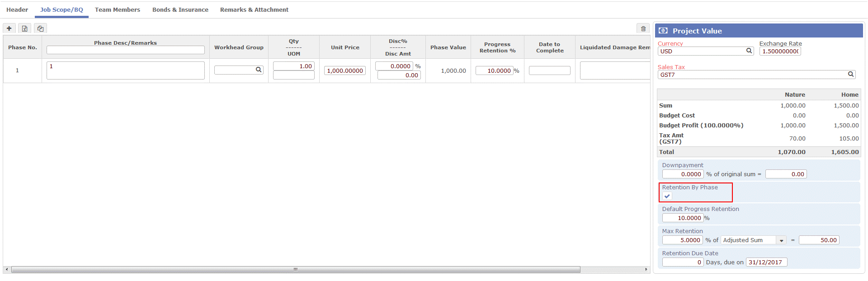Click the Excel import icon in the toolbar
This screenshot has height=281, width=868.
tap(25, 28)
